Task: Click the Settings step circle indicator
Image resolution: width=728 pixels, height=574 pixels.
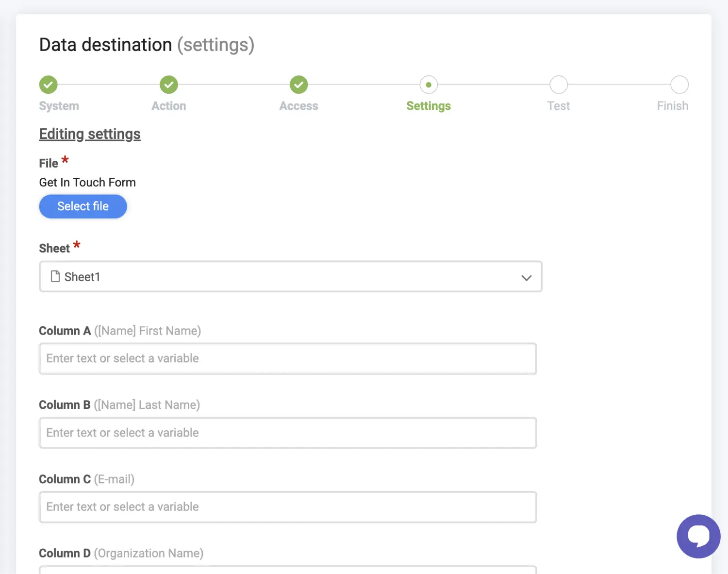Action: pos(429,84)
